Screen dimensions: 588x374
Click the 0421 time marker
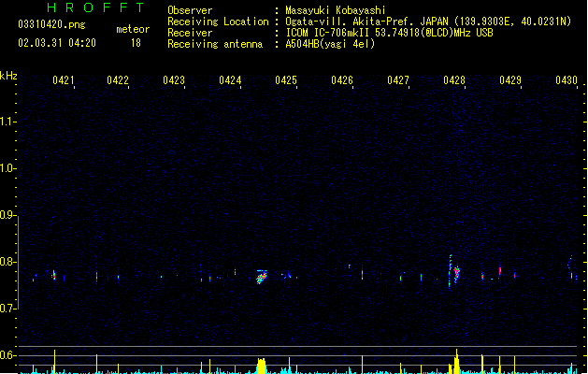(x=64, y=80)
